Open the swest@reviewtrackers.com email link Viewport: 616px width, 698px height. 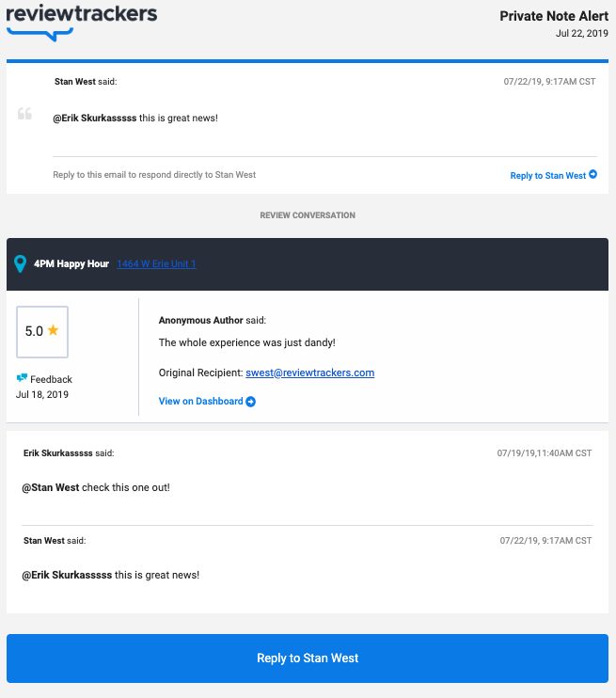[309, 373]
